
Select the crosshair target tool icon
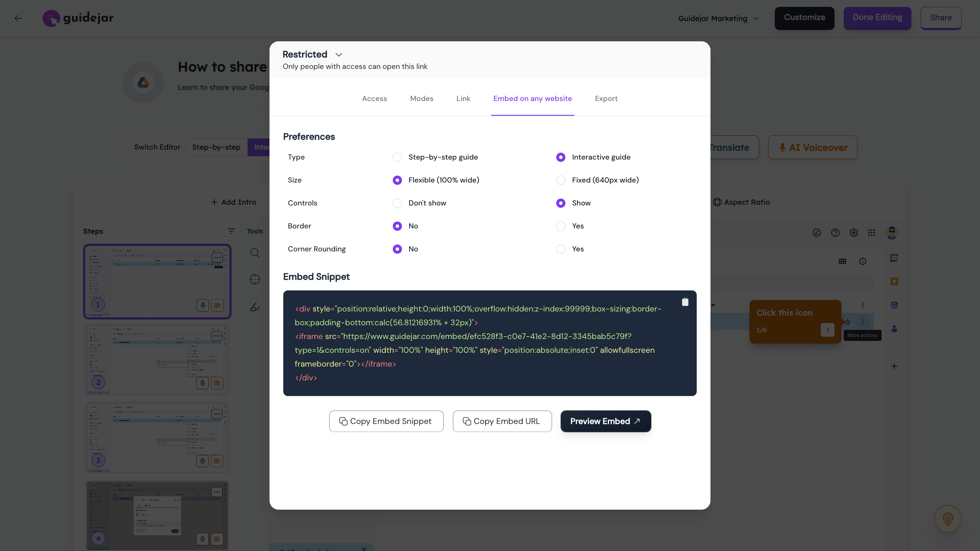[x=255, y=280]
